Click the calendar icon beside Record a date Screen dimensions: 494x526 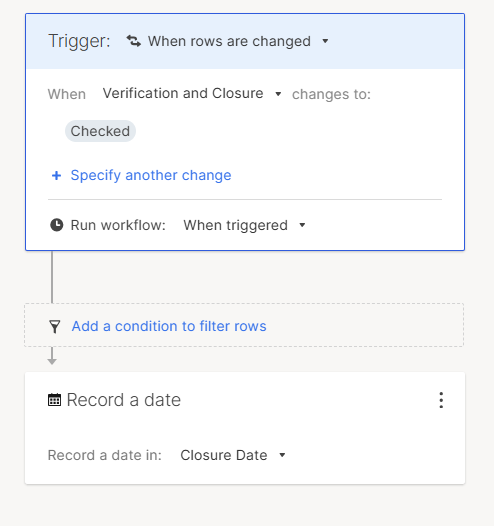[54, 400]
